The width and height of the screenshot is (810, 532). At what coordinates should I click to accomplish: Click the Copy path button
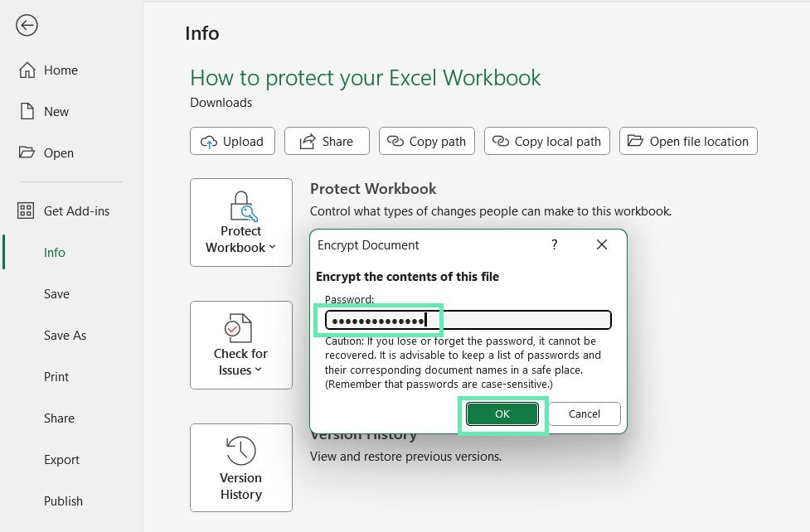coord(427,141)
